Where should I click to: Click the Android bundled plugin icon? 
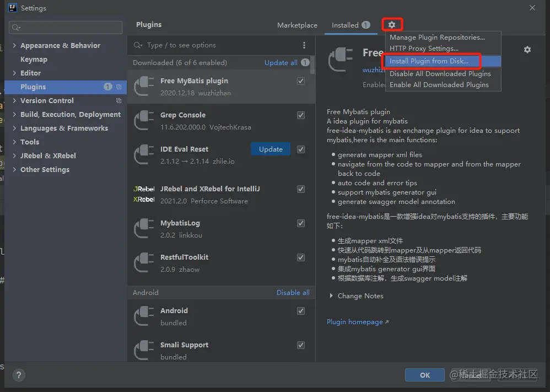[144, 316]
